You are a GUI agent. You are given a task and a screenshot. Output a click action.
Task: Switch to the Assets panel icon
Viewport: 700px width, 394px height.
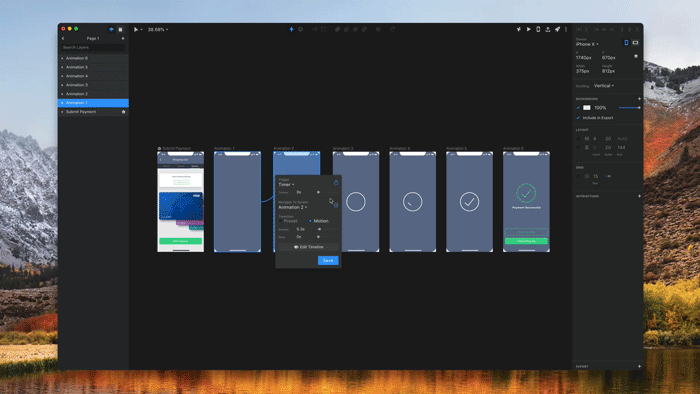(x=120, y=29)
